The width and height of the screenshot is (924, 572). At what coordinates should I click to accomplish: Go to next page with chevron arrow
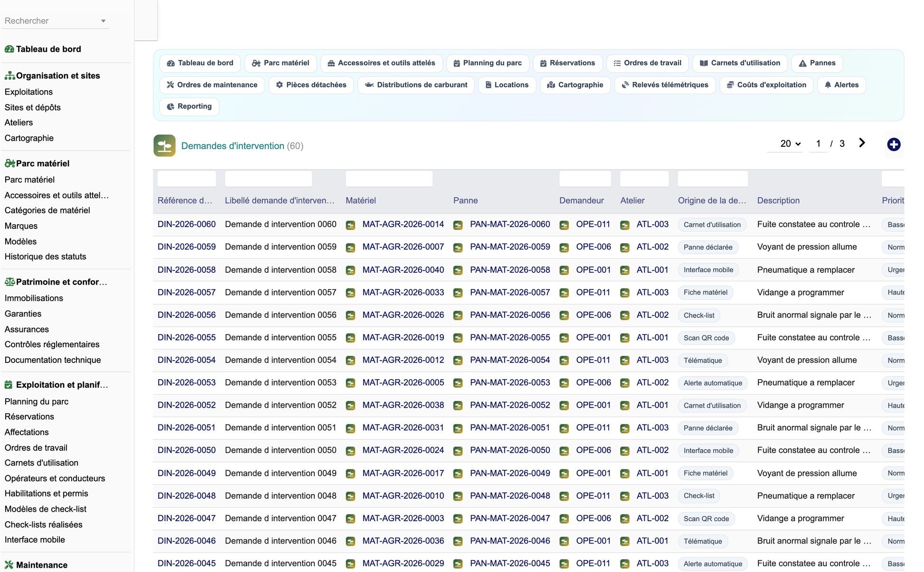coord(862,143)
